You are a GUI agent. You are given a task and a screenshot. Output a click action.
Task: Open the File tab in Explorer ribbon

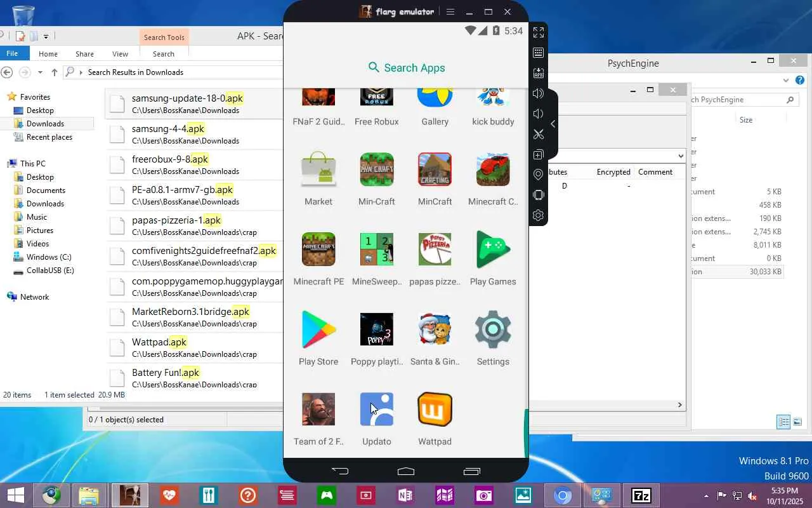pyautogui.click(x=12, y=54)
